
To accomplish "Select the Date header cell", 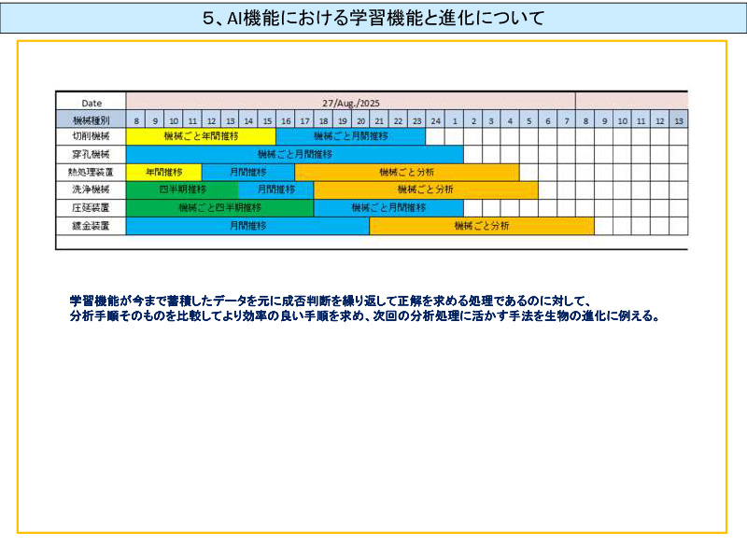I will click(91, 103).
